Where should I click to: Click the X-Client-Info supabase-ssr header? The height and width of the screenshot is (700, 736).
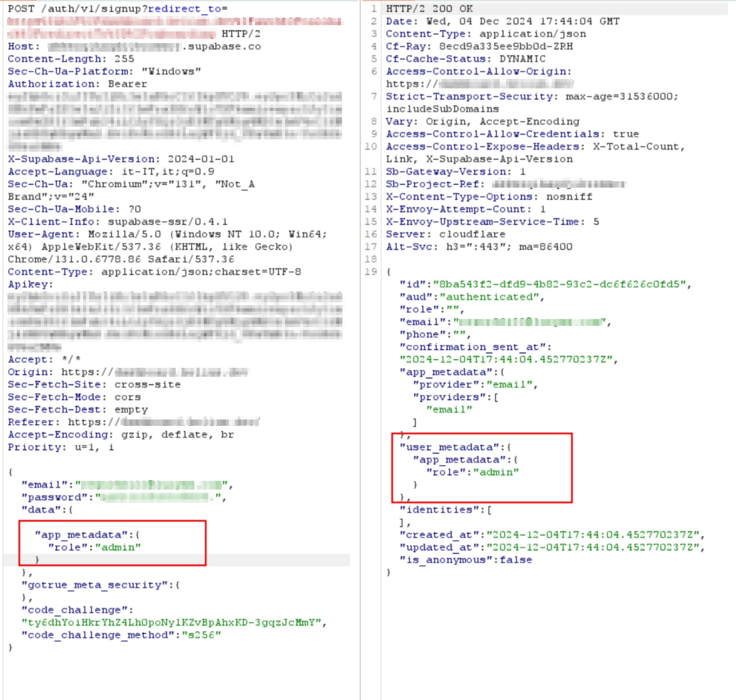point(117,221)
